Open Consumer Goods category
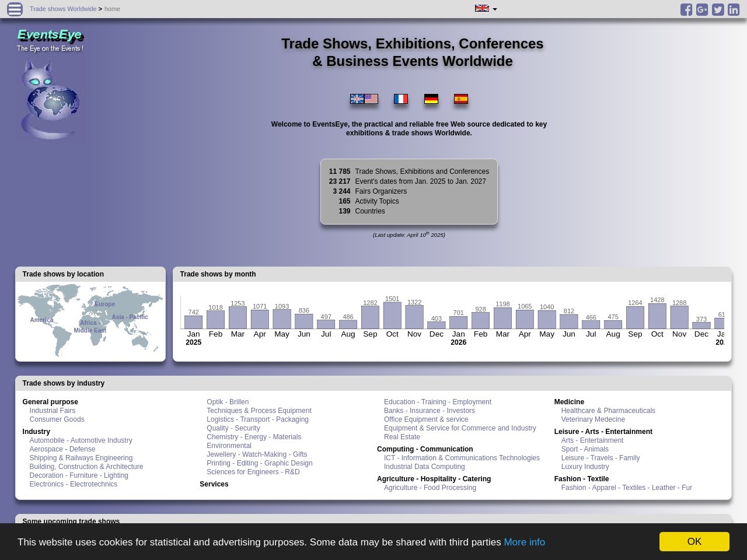 click(57, 419)
